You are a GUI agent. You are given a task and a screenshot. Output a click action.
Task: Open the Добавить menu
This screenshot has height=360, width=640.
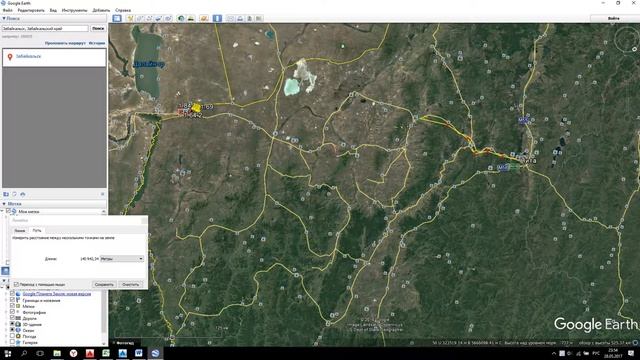tap(101, 10)
